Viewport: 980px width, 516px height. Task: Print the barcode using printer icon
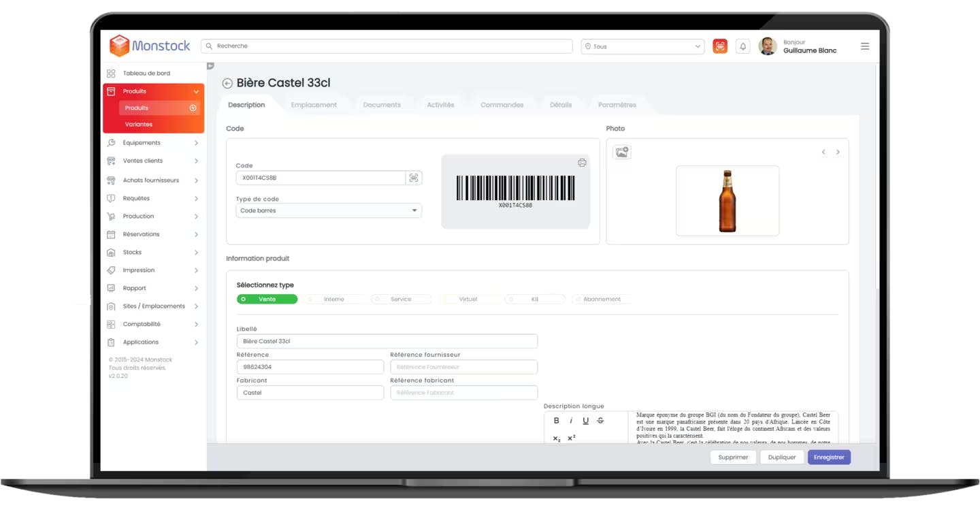pyautogui.click(x=582, y=163)
